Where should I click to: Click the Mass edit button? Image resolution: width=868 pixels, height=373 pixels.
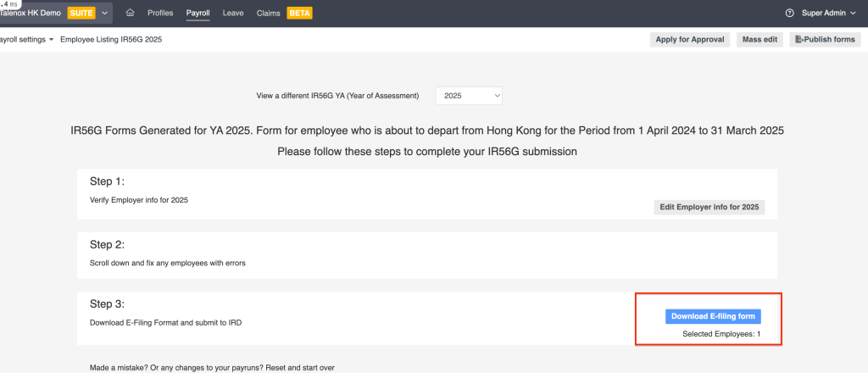[759, 40]
